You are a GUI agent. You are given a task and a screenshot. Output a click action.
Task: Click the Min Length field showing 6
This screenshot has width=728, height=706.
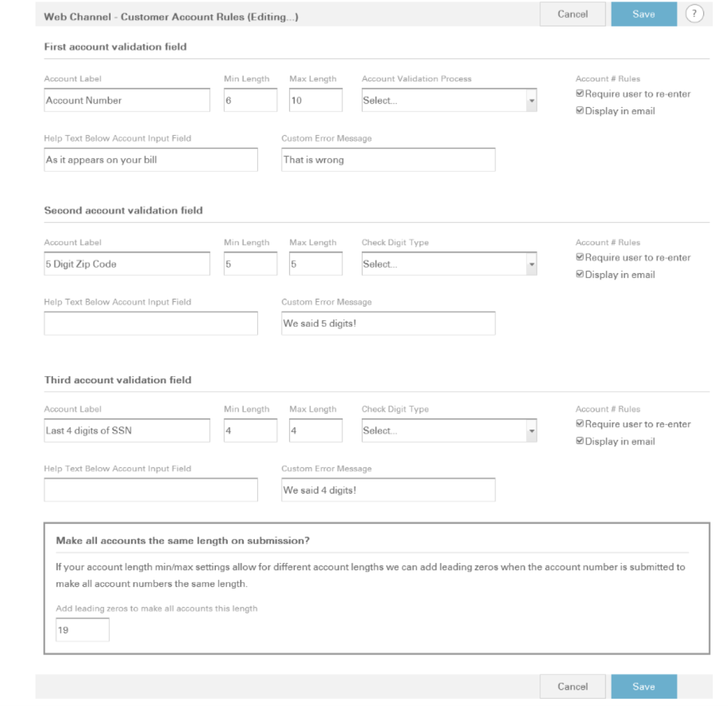[x=250, y=99]
